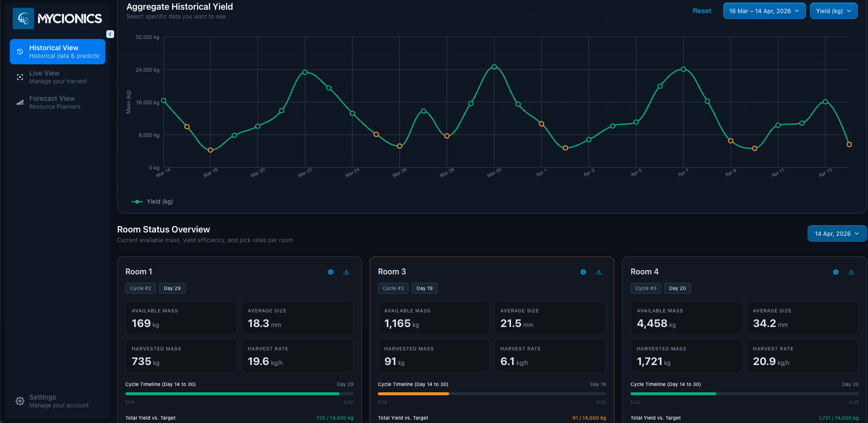The height and width of the screenshot is (423, 868).
Task: Click the Aggregate Historical Yield heading
Action: pyautogui.click(x=179, y=7)
